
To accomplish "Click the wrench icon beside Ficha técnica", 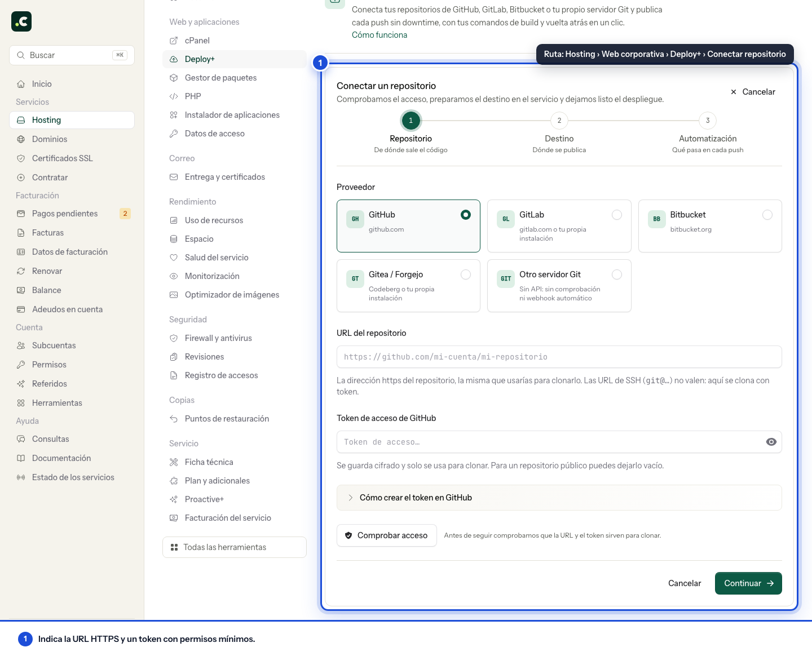I will 174,462.
